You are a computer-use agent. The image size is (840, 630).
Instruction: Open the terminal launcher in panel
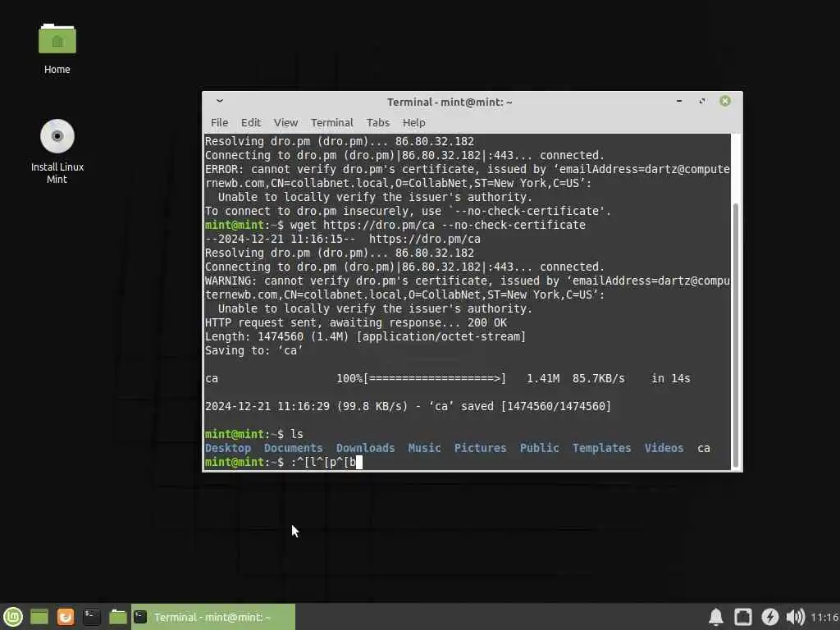(x=92, y=617)
